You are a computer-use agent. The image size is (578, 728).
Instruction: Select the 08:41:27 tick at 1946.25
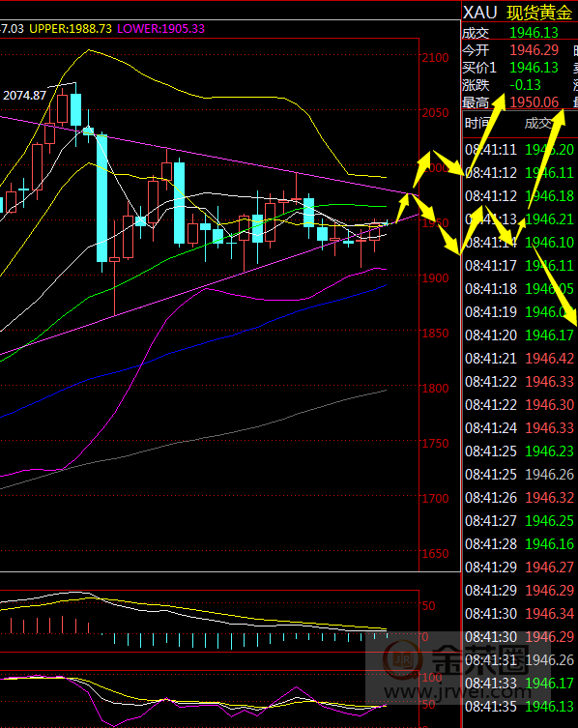[520, 521]
